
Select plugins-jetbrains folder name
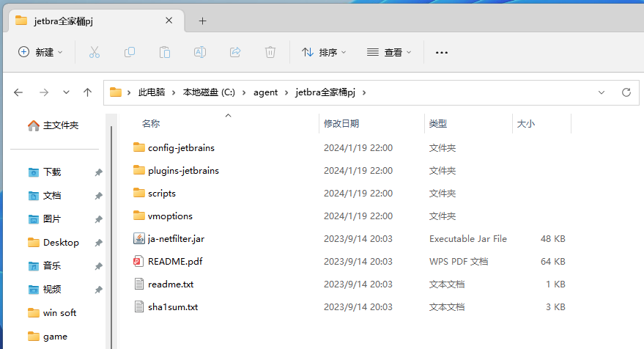point(183,171)
